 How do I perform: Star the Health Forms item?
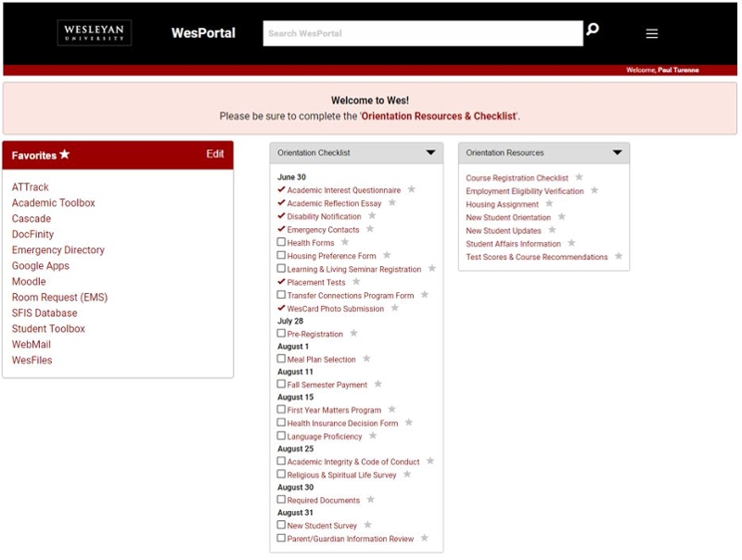(345, 242)
